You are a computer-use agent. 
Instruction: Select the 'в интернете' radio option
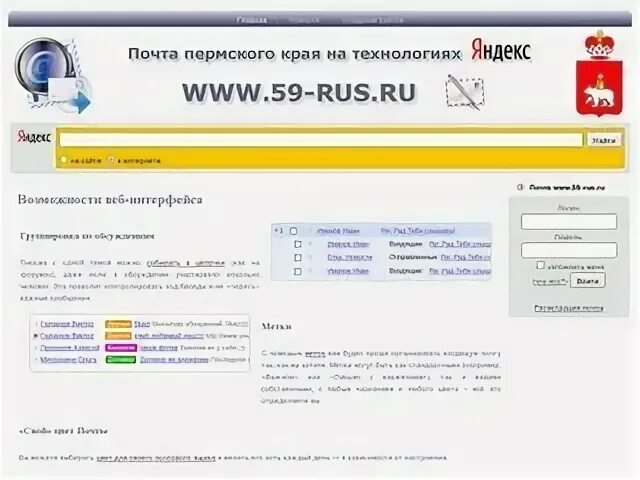pos(111,160)
